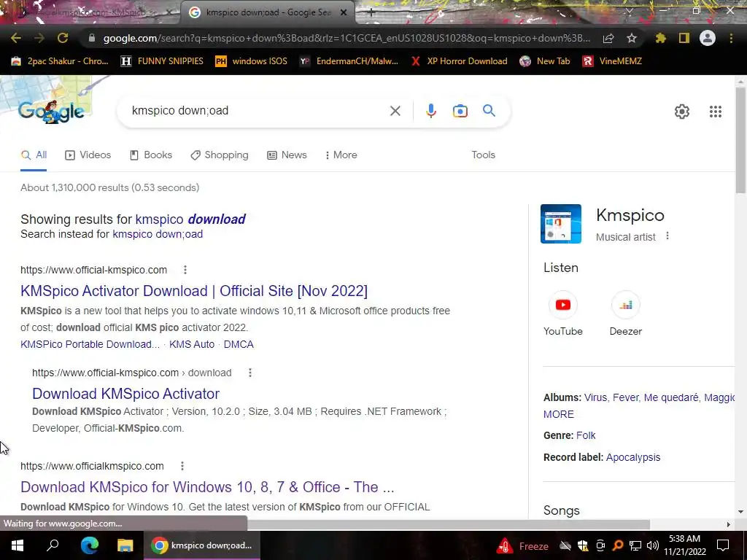Click the Google doodle logo
The height and width of the screenshot is (560, 747).
tap(51, 112)
